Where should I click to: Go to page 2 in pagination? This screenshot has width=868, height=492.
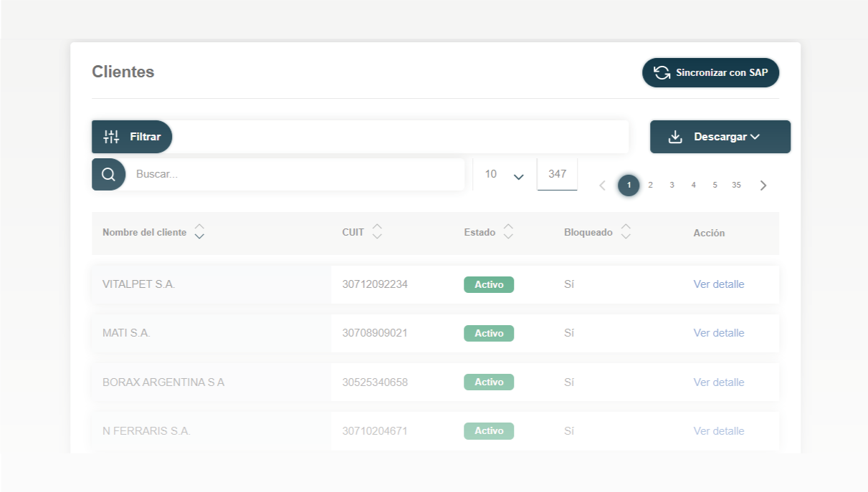pyautogui.click(x=650, y=185)
